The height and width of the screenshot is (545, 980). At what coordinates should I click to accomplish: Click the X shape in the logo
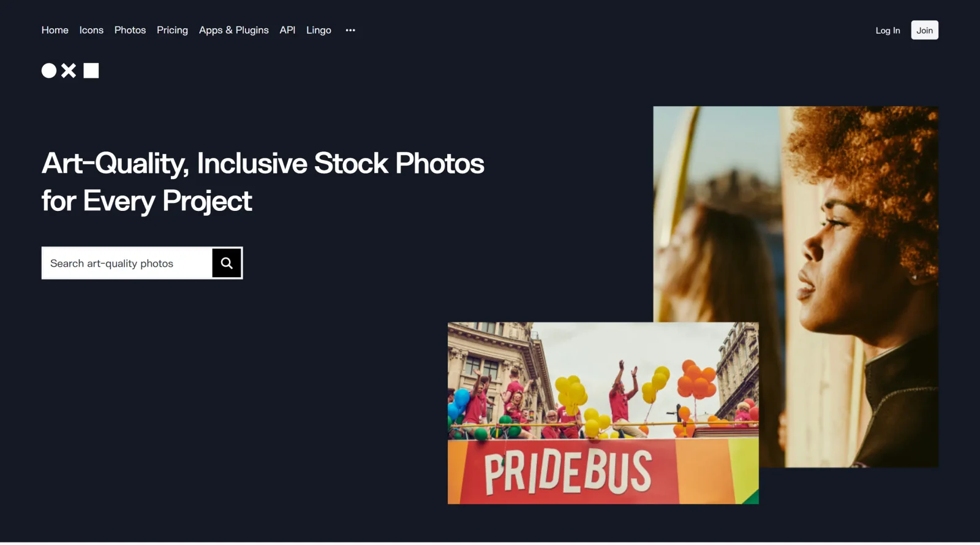[69, 71]
